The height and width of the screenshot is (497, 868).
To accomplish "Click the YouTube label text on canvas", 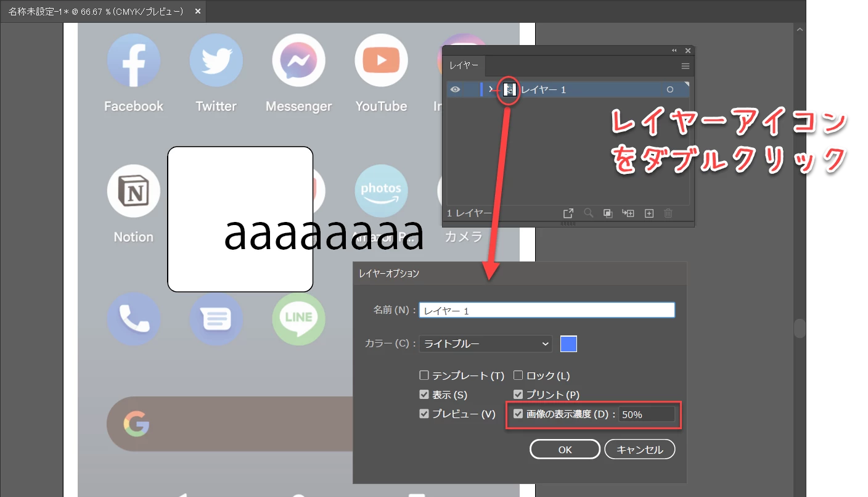I will [x=382, y=106].
